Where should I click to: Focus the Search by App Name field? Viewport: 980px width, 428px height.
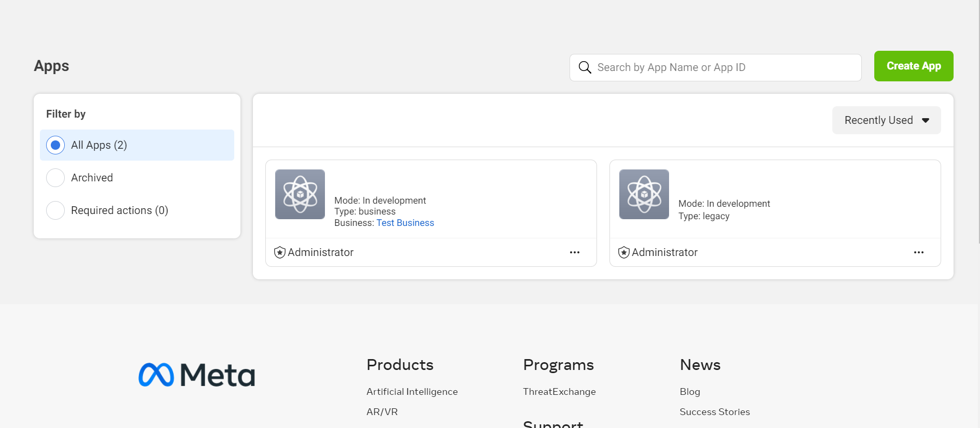(715, 67)
